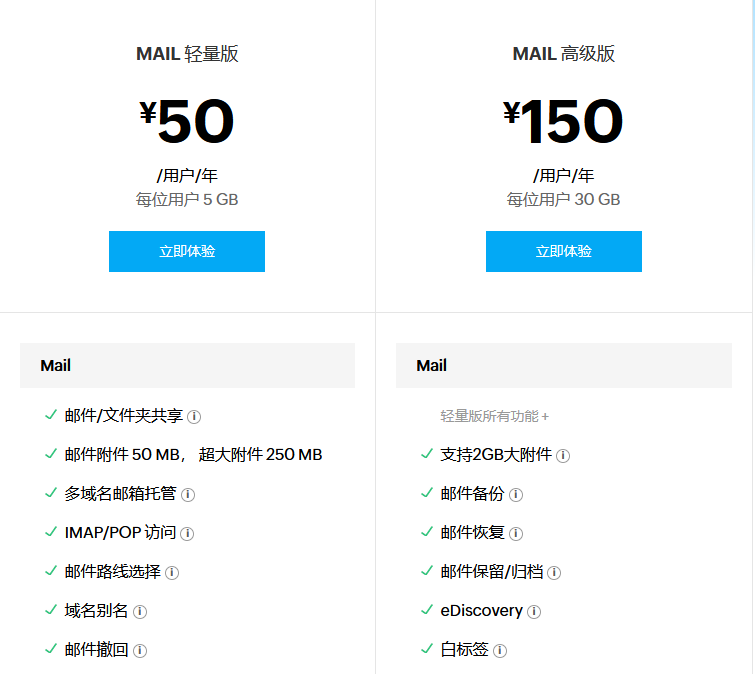This screenshot has width=755, height=674.
Task: Click info icon beside 邮件/文件夹共享
Action: (x=194, y=417)
